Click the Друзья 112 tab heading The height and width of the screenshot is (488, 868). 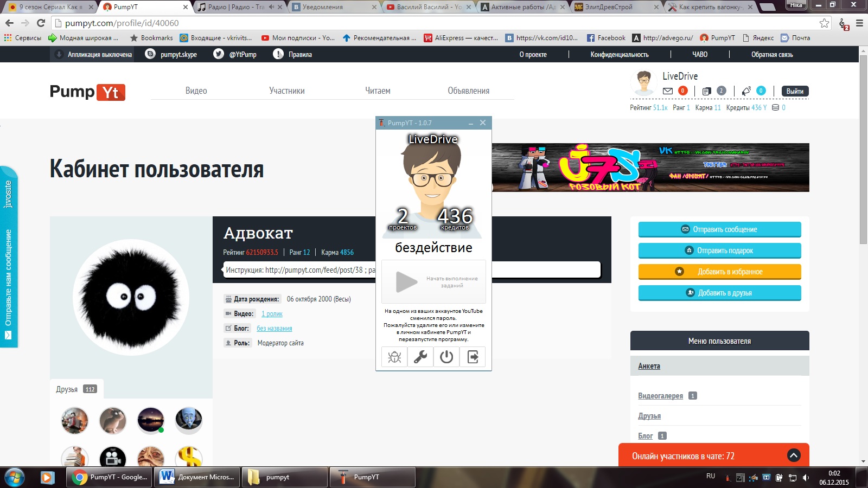click(x=76, y=389)
